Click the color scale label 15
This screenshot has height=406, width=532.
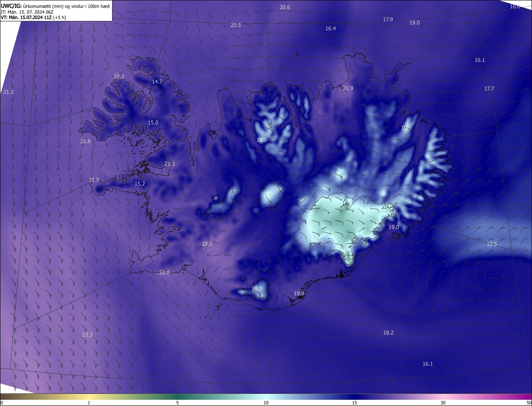[x=355, y=403]
